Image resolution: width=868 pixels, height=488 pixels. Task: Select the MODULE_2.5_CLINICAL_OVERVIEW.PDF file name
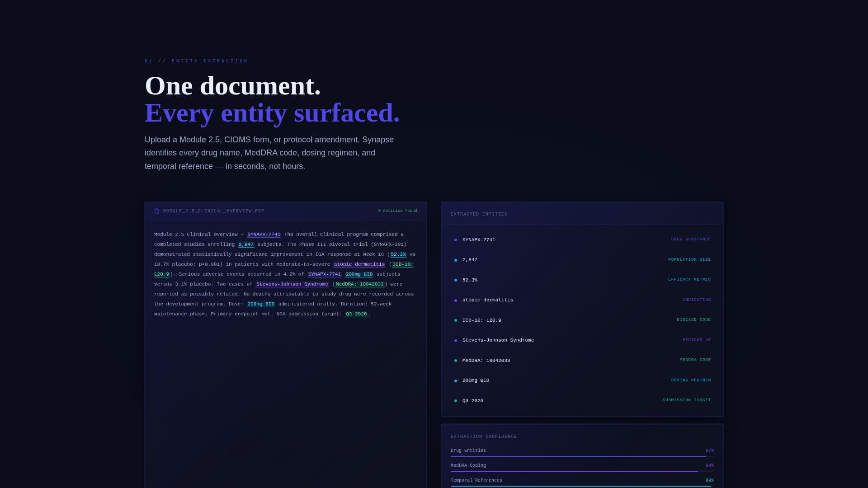tap(214, 211)
